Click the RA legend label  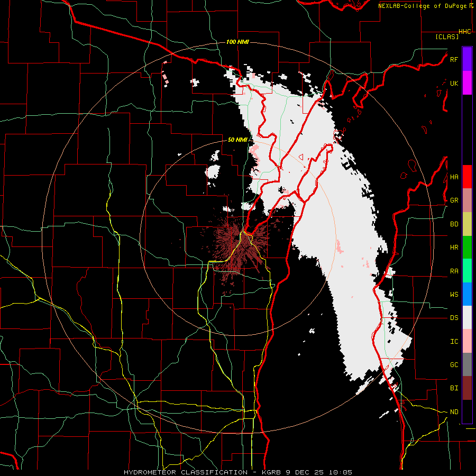click(454, 271)
